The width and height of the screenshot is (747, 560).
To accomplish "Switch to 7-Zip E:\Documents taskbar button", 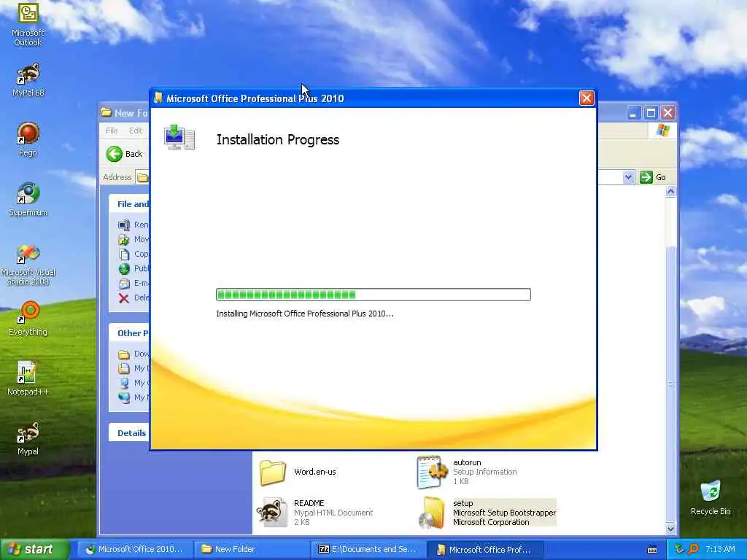I will tap(368, 550).
